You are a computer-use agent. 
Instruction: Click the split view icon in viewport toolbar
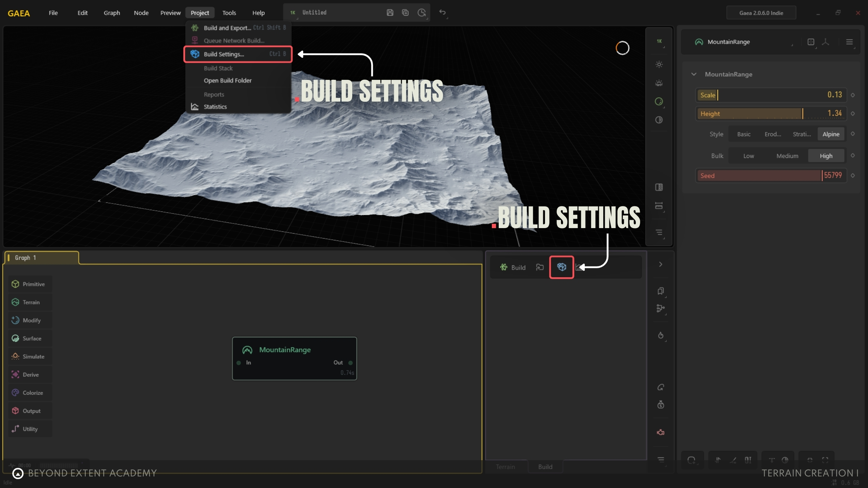659,187
